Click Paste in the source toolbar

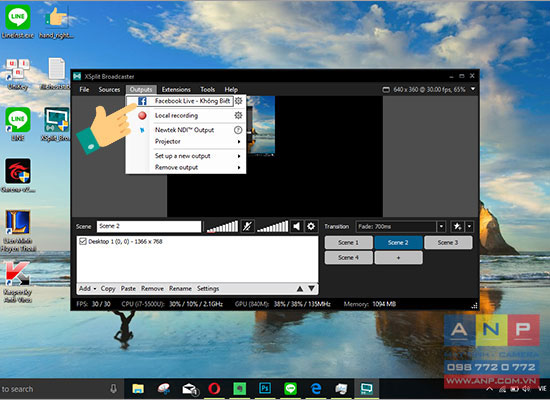(x=128, y=288)
